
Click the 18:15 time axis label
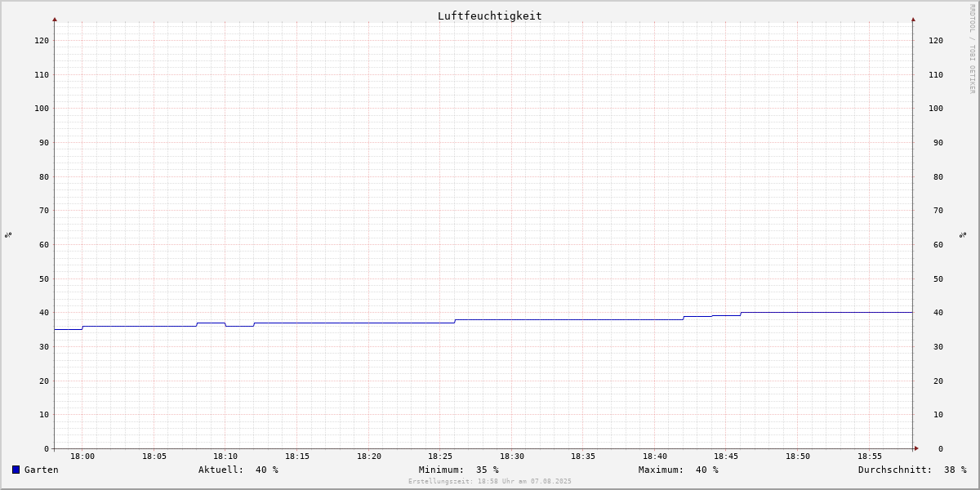pyautogui.click(x=297, y=456)
